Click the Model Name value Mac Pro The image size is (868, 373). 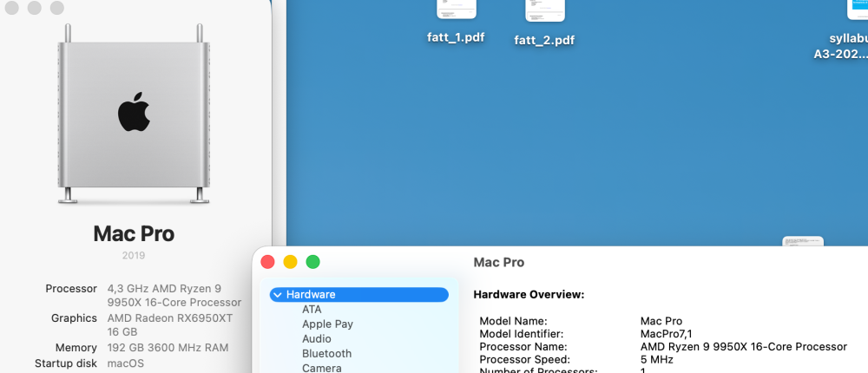(x=661, y=321)
